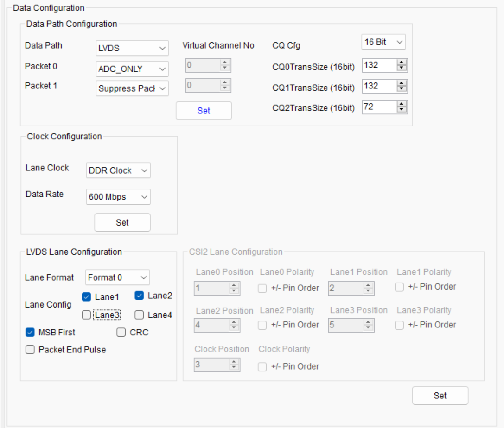Screen dimensions: 504x428
Task: Click the CSI2 Lane Configuration group title
Action: (x=236, y=252)
